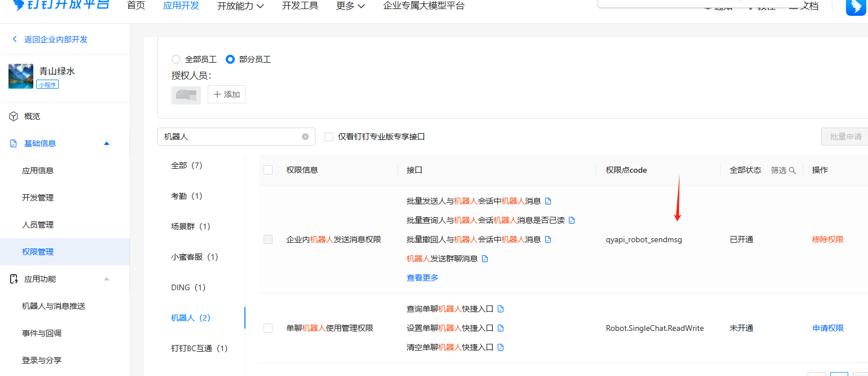868x376 pixels.
Task: Open doc icon for 批量查询人与机器人会话机器人消息是否已读
Action: tap(572, 220)
